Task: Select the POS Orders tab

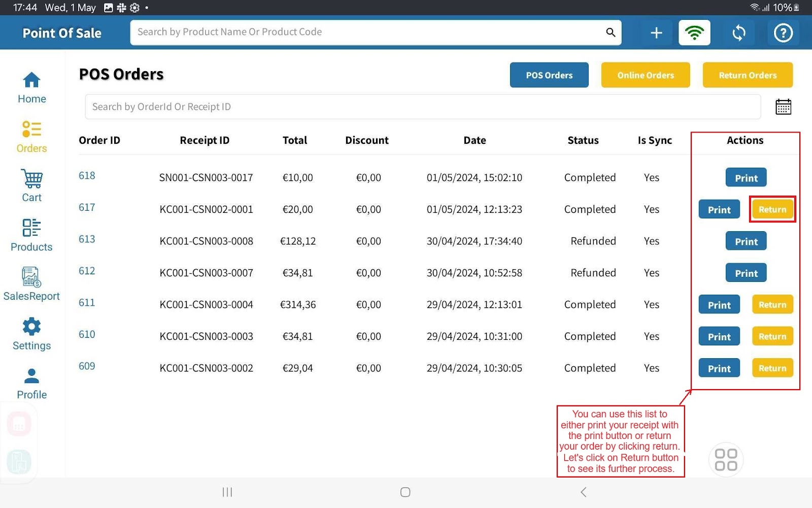Action: coord(549,75)
